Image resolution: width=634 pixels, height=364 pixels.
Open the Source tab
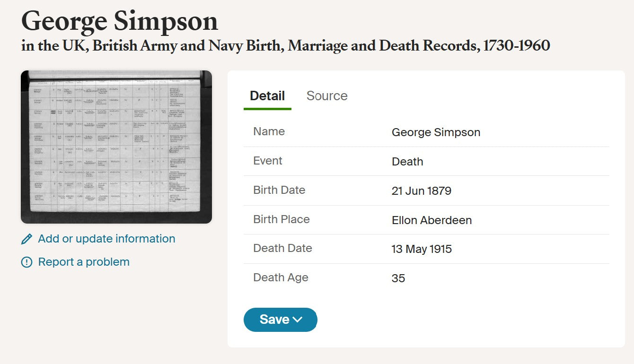[x=327, y=96]
